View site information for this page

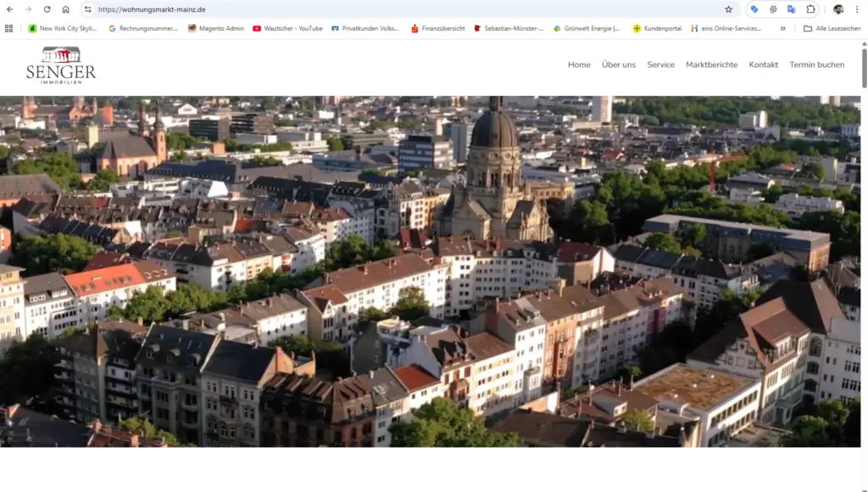point(87,9)
